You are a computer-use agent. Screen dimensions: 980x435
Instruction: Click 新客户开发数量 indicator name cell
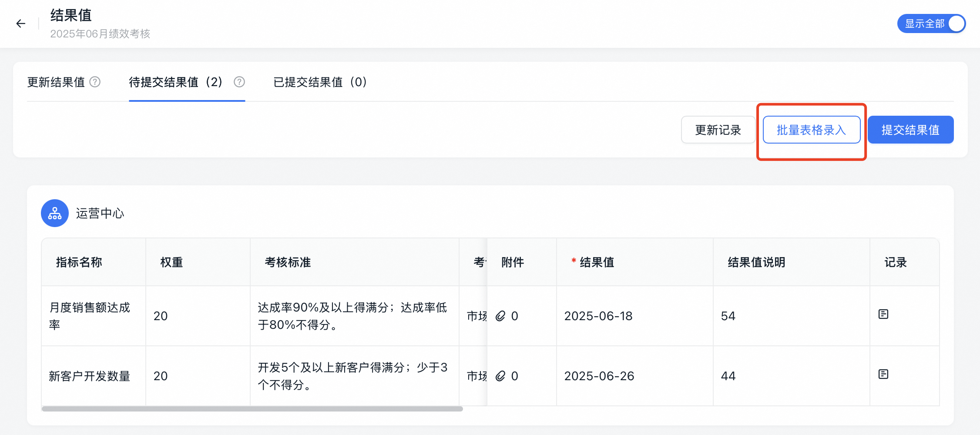coord(94,376)
